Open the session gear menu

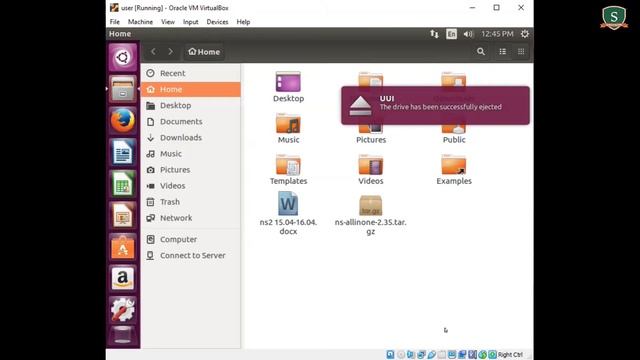[525, 34]
